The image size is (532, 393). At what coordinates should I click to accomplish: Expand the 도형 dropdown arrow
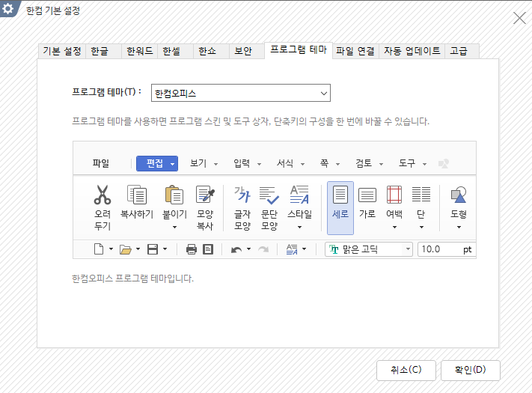click(459, 227)
